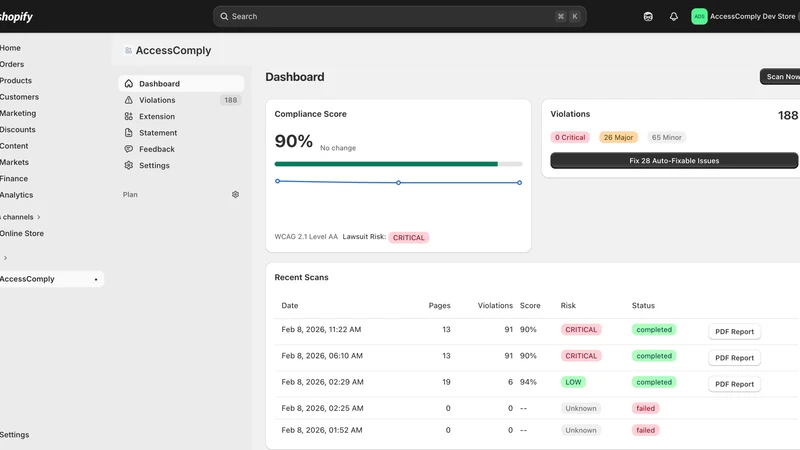The width and height of the screenshot is (800, 450).
Task: Click the 90% compliance score value
Action: [x=293, y=141]
